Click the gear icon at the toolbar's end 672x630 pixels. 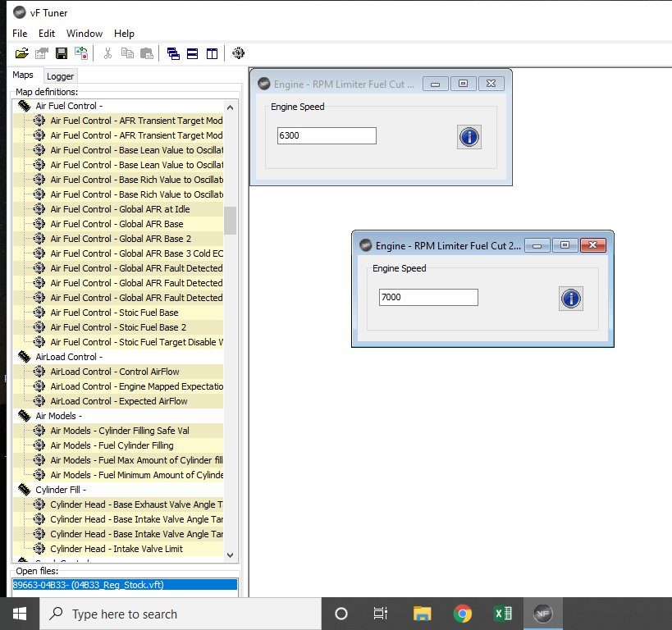point(238,53)
